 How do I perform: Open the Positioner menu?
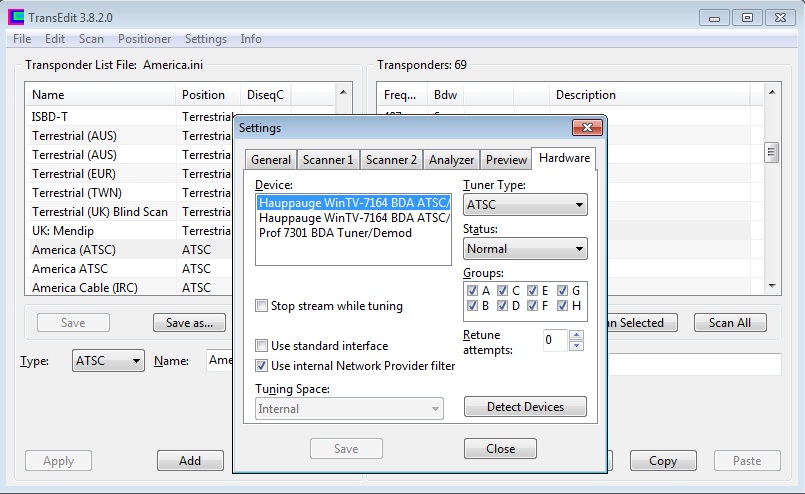pyautogui.click(x=144, y=39)
